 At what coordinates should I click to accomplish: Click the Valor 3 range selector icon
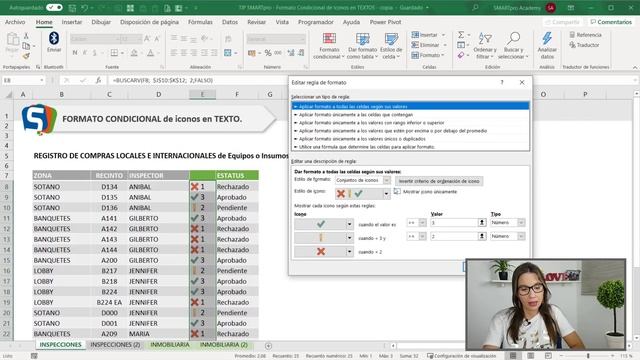tap(482, 222)
